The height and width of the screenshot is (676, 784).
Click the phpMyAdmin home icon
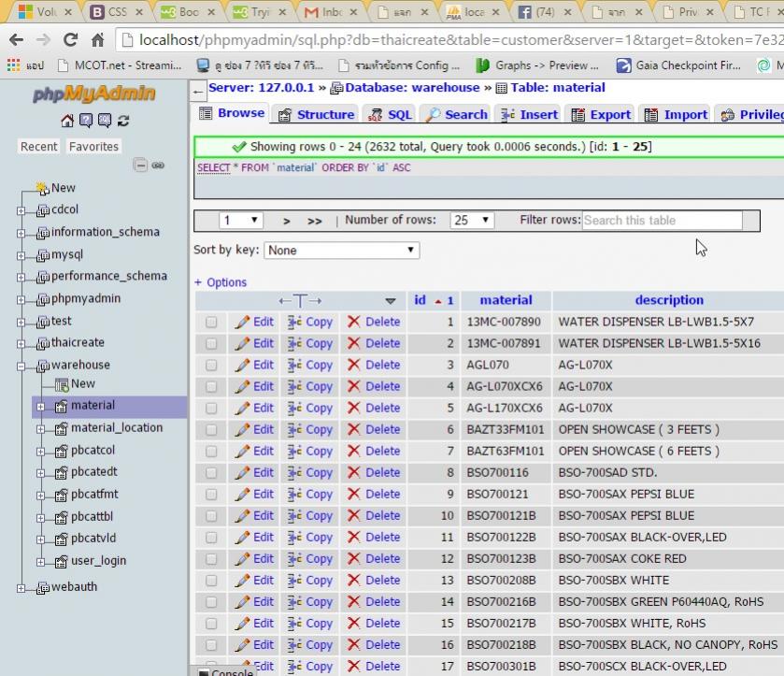(x=67, y=121)
